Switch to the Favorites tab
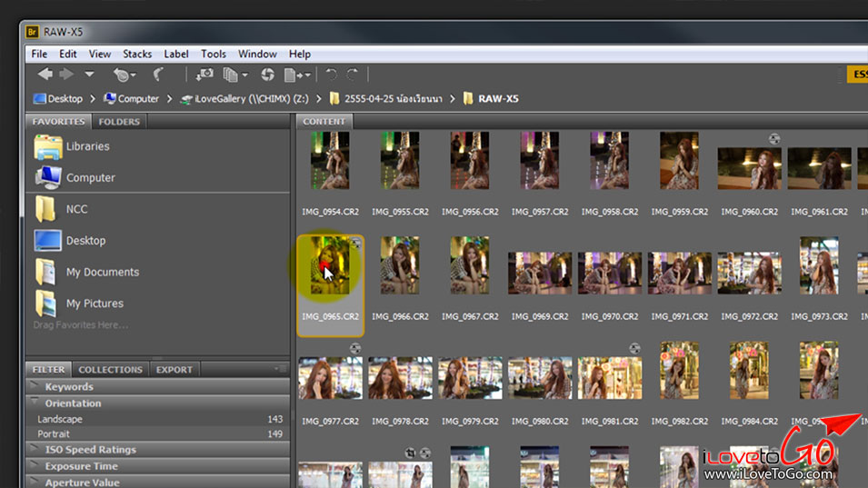Image resolution: width=868 pixels, height=488 pixels. click(x=58, y=121)
